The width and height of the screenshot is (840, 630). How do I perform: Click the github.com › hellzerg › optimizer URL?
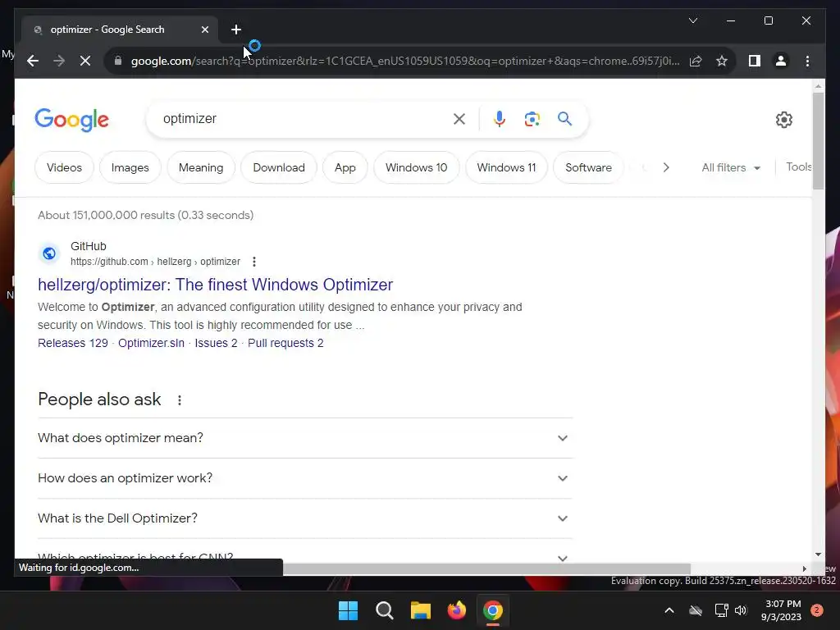pos(155,262)
